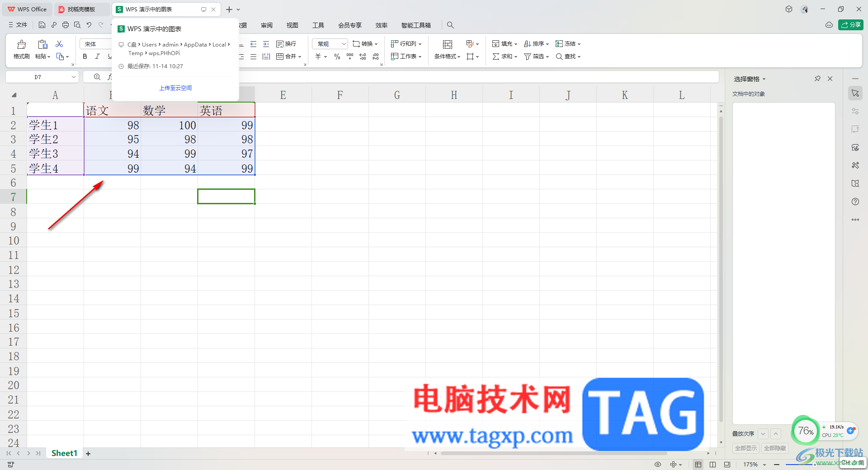The height and width of the screenshot is (470, 868).
Task: Switch to Page Layout view in status bar
Action: [713, 465]
